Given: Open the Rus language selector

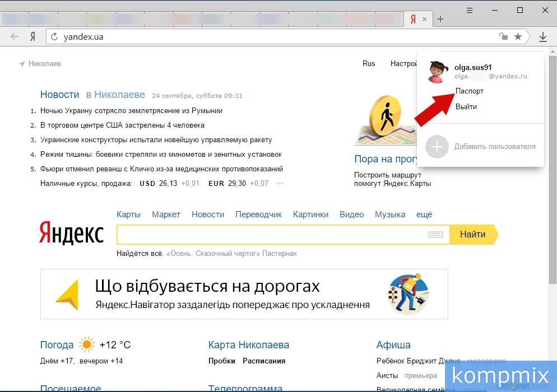Looking at the screenshot, I should pyautogui.click(x=369, y=63).
